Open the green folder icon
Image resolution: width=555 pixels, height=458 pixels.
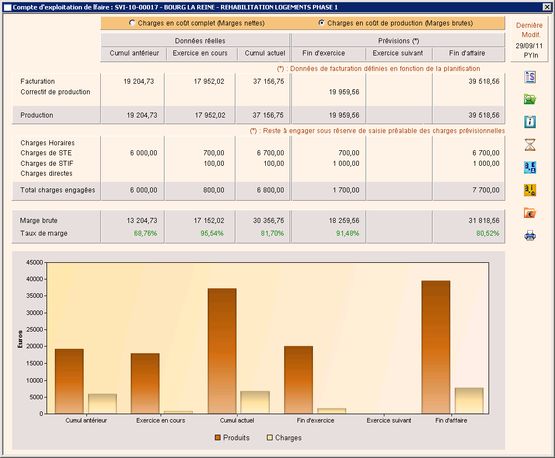click(530, 99)
